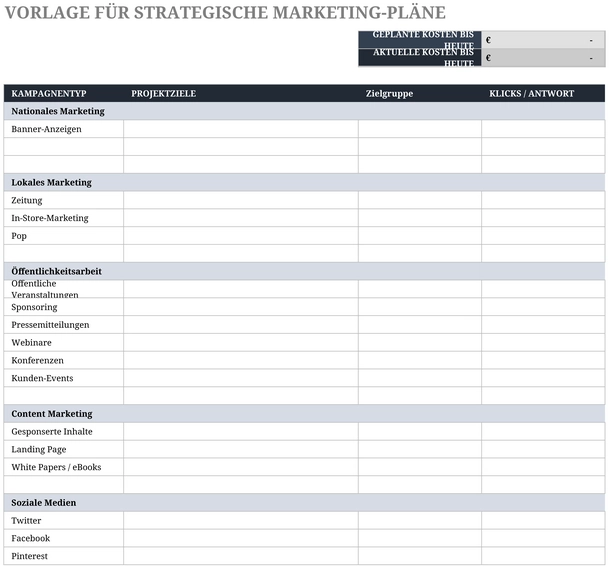Select the 'Landing Page' cell

pyautogui.click(x=64, y=449)
